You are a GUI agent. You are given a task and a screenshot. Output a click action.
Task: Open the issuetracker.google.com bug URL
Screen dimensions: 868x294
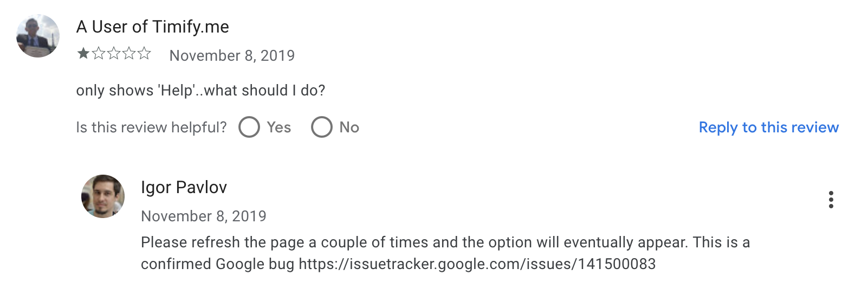click(x=477, y=264)
